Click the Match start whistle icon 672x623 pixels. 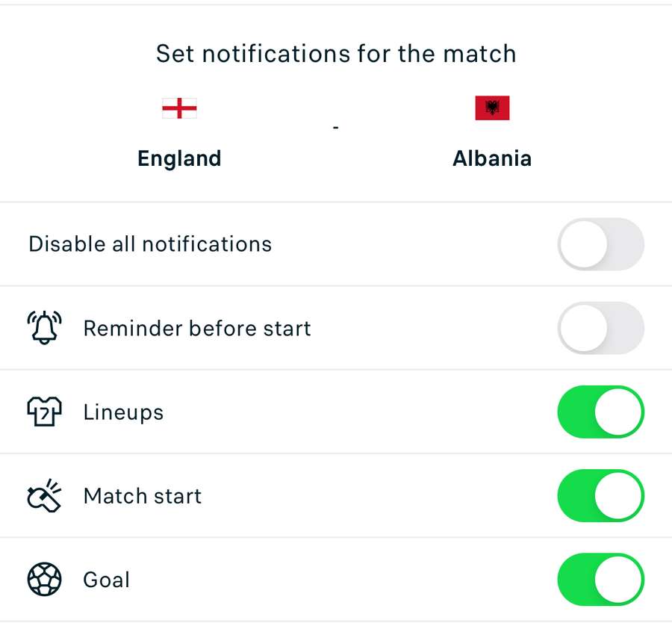[x=44, y=495]
